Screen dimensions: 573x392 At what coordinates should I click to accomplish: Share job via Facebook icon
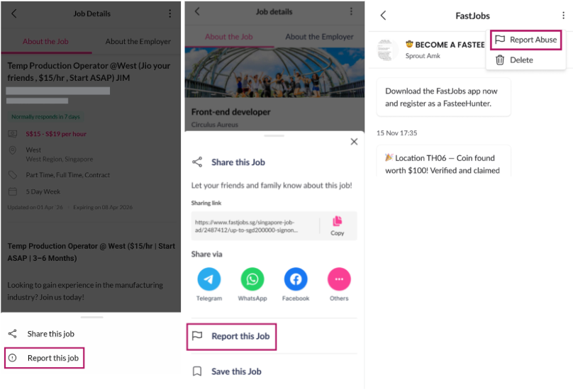tap(296, 279)
